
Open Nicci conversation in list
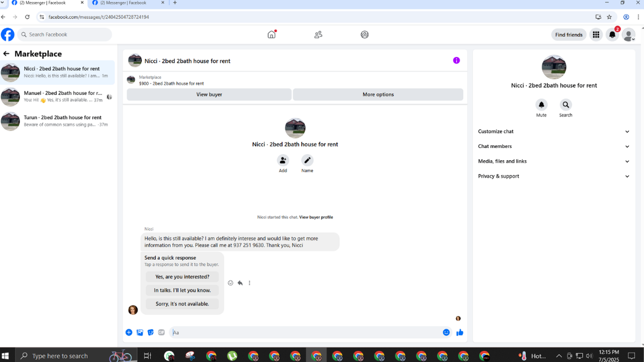click(58, 72)
